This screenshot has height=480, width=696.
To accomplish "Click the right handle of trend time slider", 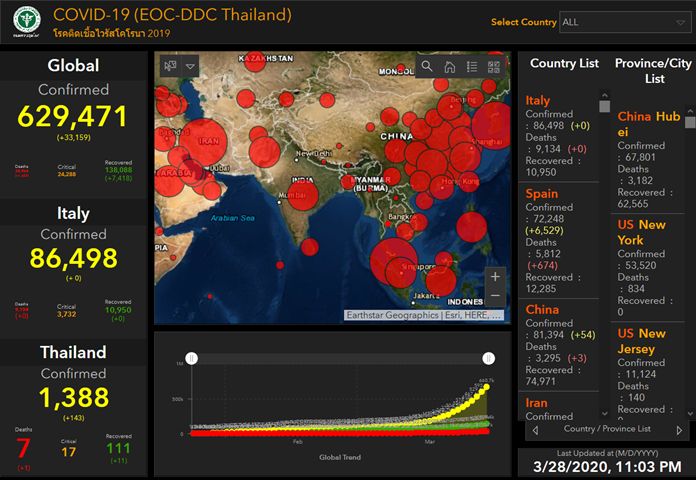I will tap(488, 358).
